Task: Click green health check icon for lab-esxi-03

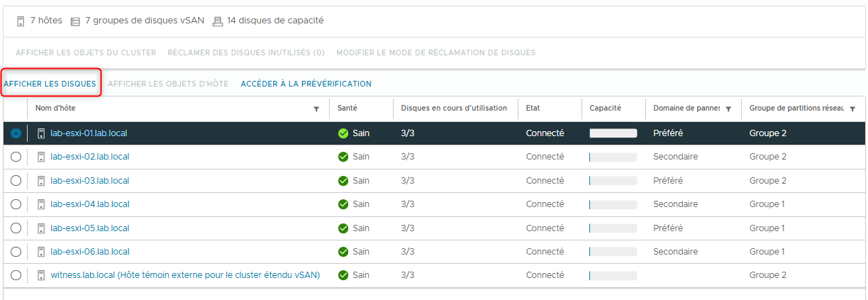Action: coord(343,181)
